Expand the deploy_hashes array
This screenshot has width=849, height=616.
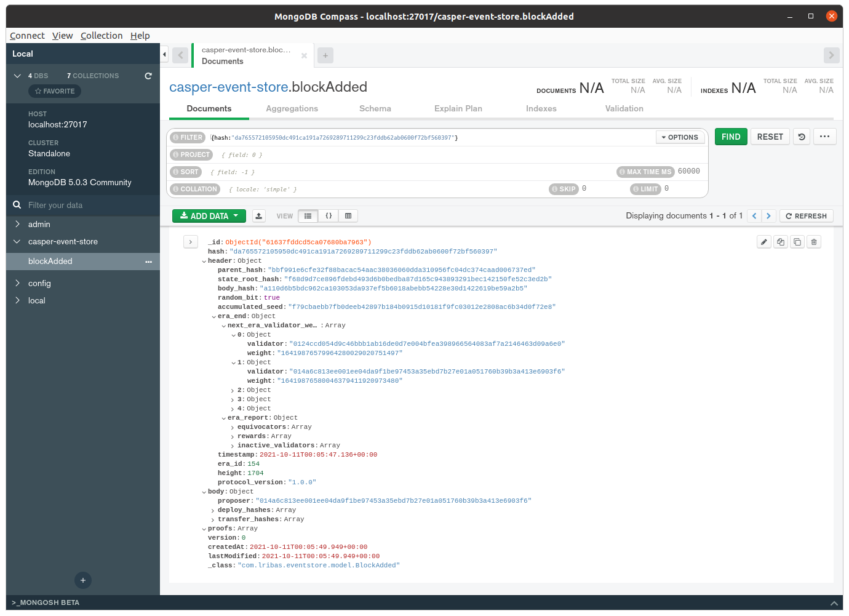pyautogui.click(x=213, y=511)
